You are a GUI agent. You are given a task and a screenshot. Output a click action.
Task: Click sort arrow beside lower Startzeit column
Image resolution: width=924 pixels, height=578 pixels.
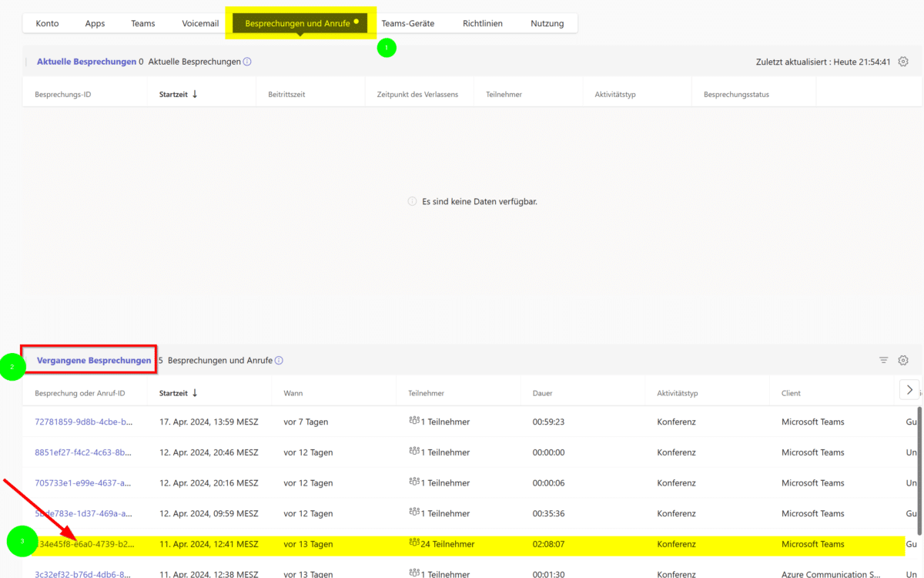pos(195,393)
